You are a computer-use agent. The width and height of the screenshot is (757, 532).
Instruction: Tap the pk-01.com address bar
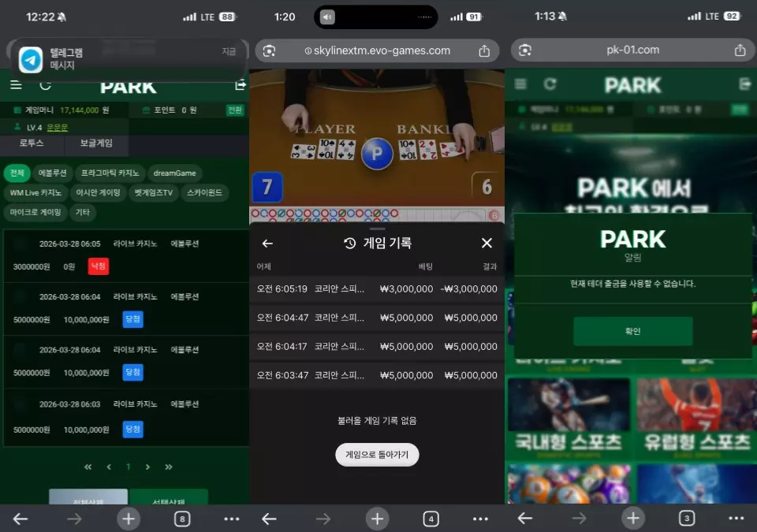click(632, 50)
